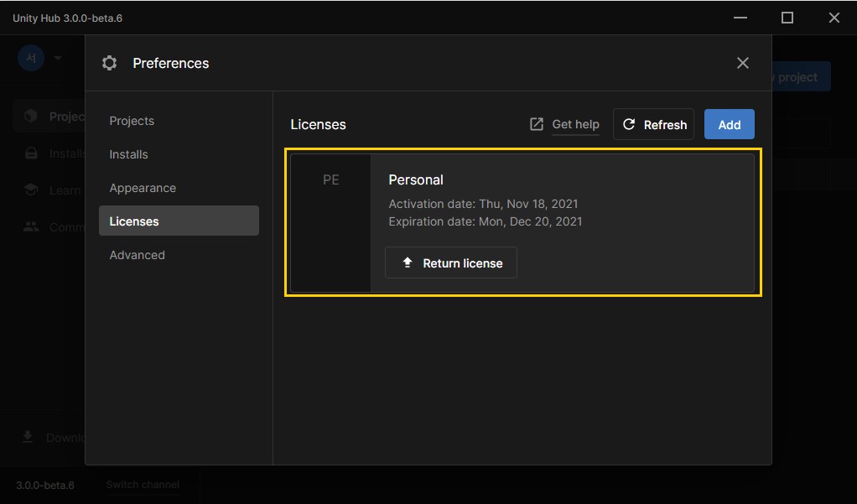Click the Community people icon
Image resolution: width=857 pixels, height=504 pixels.
tap(31, 226)
